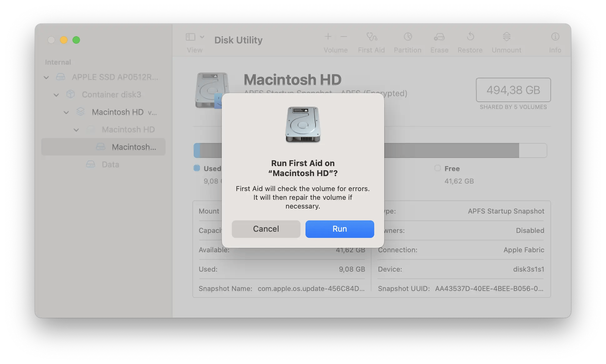Image resolution: width=606 pixels, height=364 pixels.
Task: Show volume Info panel
Action: pyautogui.click(x=555, y=42)
